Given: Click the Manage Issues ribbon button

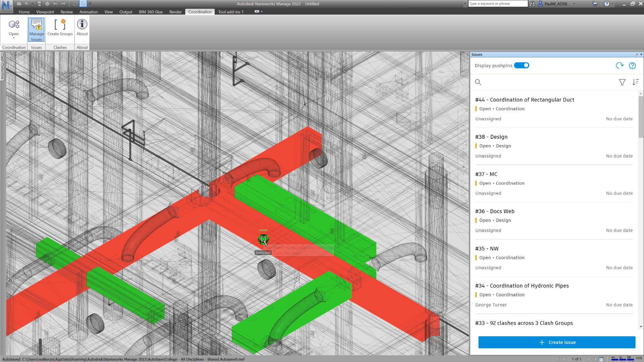Looking at the screenshot, I should (36, 29).
